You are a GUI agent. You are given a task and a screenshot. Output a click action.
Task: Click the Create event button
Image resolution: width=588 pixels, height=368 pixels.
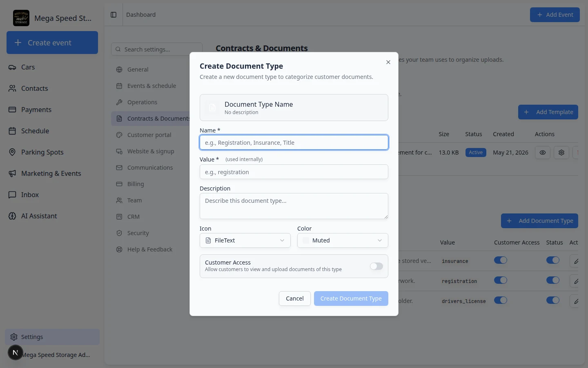[x=52, y=43]
